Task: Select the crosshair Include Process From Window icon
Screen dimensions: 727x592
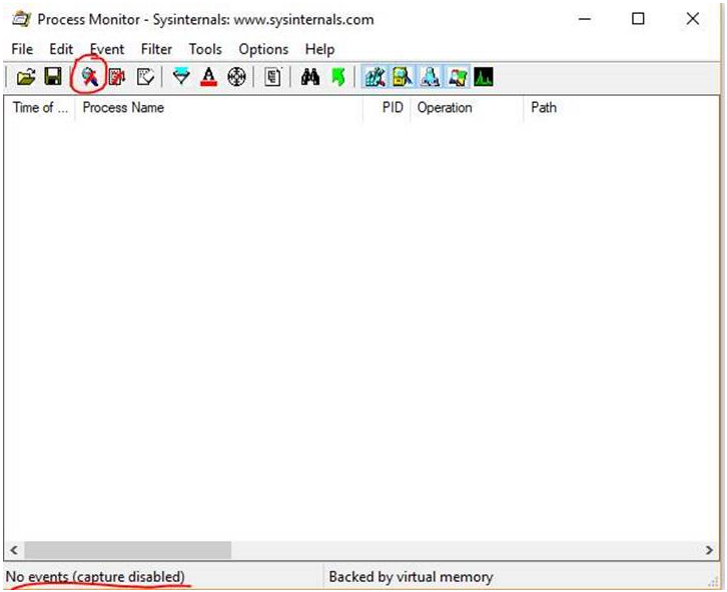Action: tap(236, 76)
